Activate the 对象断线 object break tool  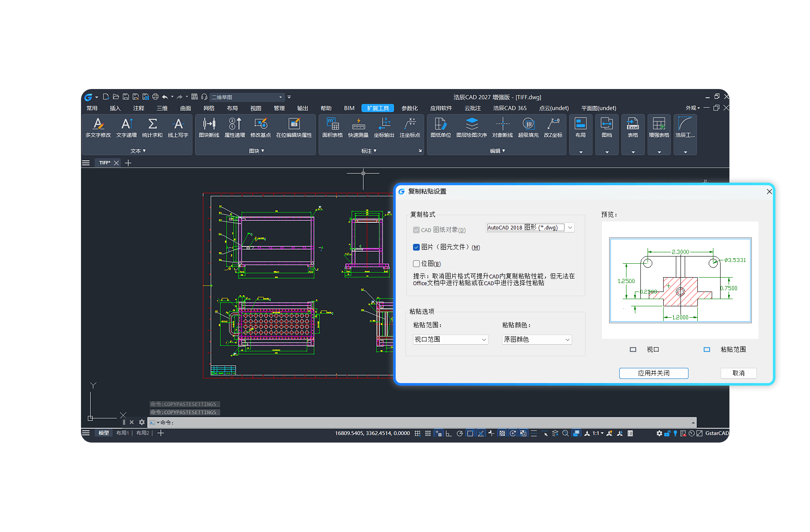(502, 127)
